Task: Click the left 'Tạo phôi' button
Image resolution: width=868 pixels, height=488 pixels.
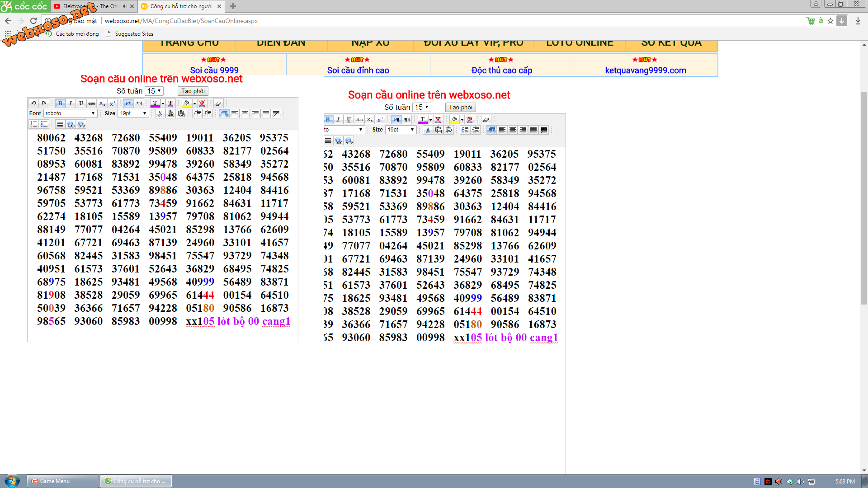Action: [193, 91]
